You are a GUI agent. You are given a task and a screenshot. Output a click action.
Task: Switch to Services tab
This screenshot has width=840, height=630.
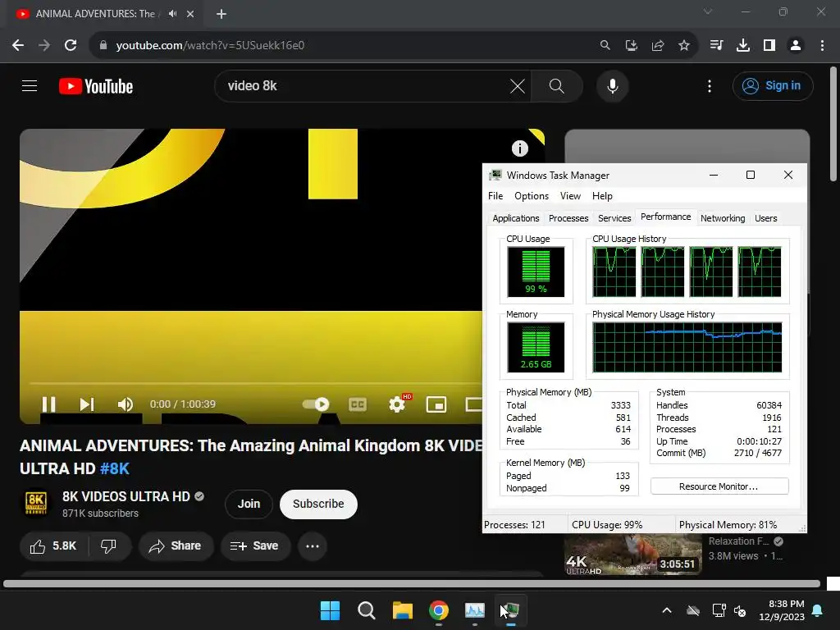(x=614, y=218)
